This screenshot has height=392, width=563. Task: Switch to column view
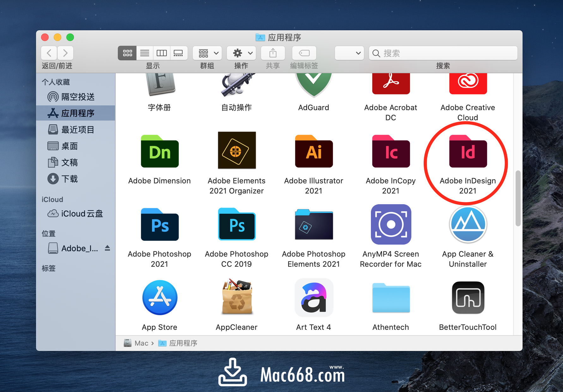(162, 53)
